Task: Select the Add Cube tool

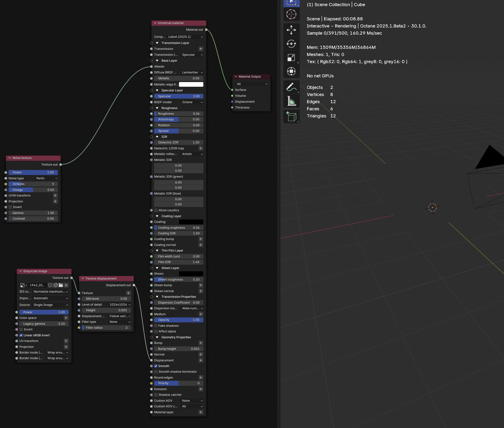Action: pos(291,116)
